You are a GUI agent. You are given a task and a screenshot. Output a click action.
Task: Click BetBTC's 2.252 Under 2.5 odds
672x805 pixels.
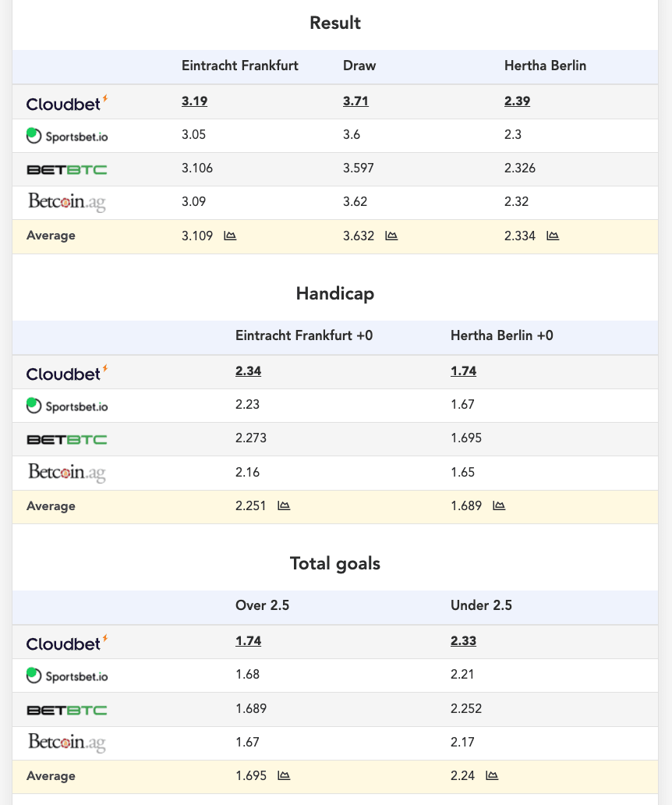(x=466, y=708)
